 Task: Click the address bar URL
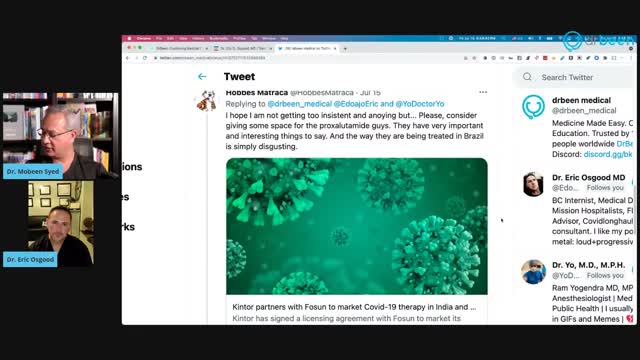pos(213,58)
